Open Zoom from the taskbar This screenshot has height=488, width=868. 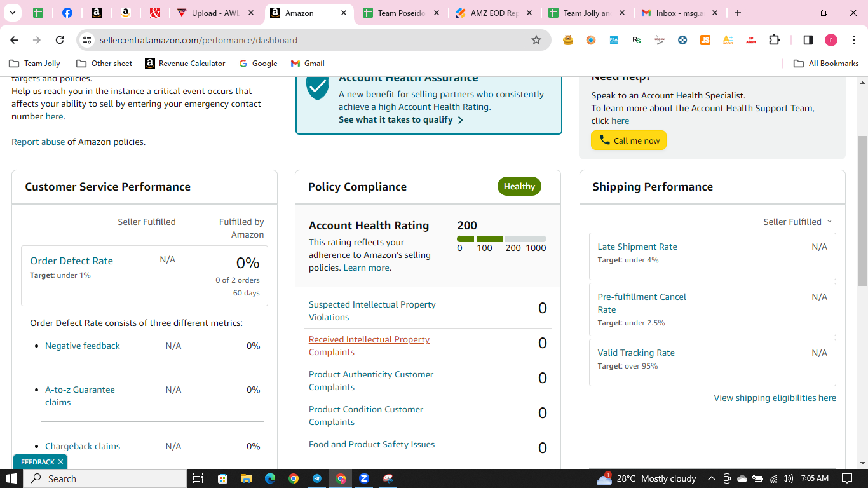click(364, 478)
